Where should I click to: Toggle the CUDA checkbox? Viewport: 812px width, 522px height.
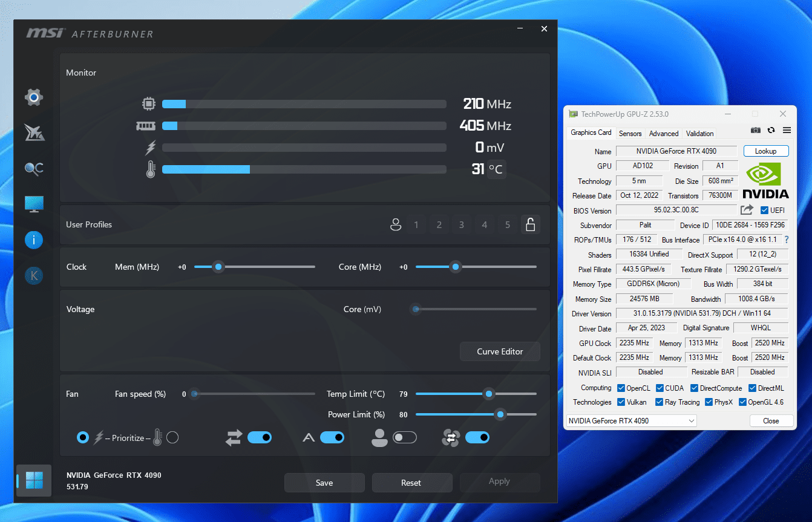(660, 388)
